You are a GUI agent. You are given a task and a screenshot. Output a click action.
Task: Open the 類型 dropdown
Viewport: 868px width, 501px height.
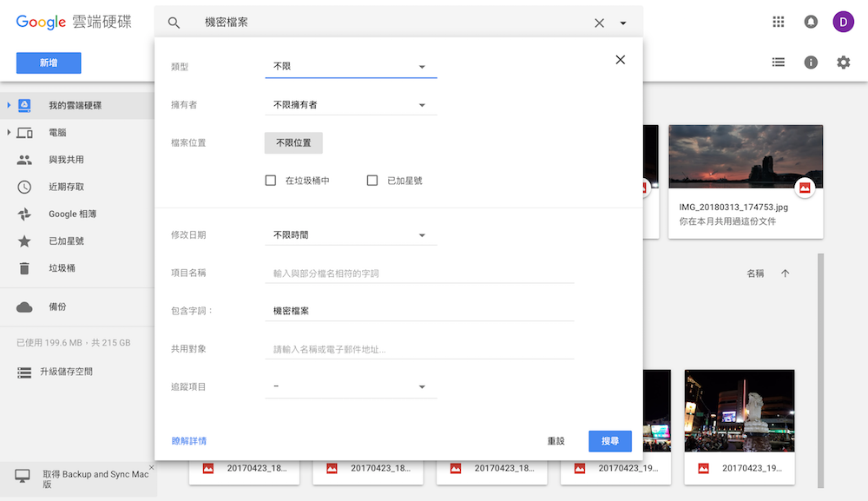point(351,66)
